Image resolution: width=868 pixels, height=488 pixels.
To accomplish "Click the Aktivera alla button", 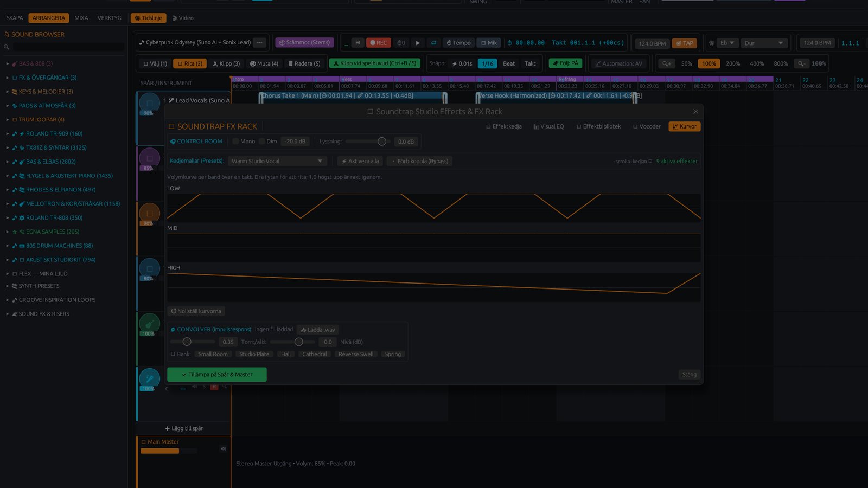I will (360, 161).
